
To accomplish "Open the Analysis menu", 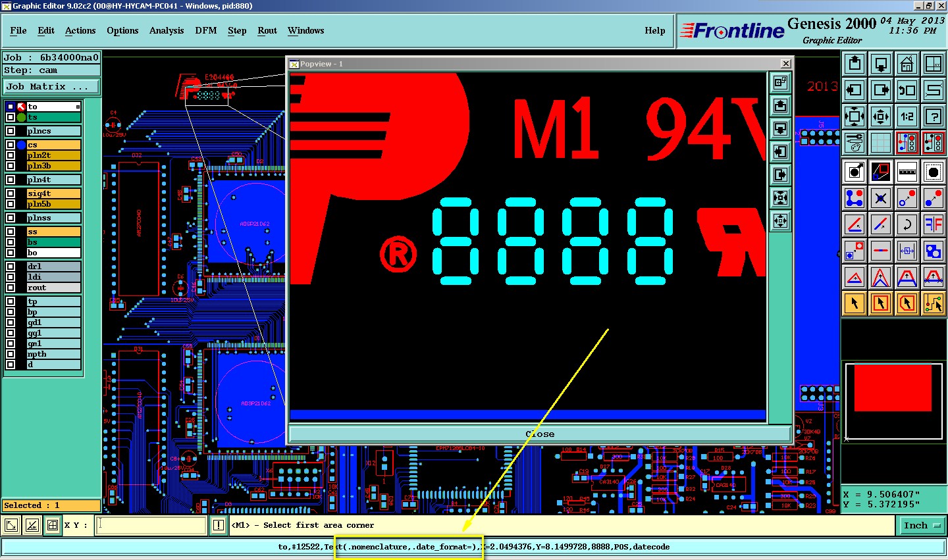I will click(167, 30).
